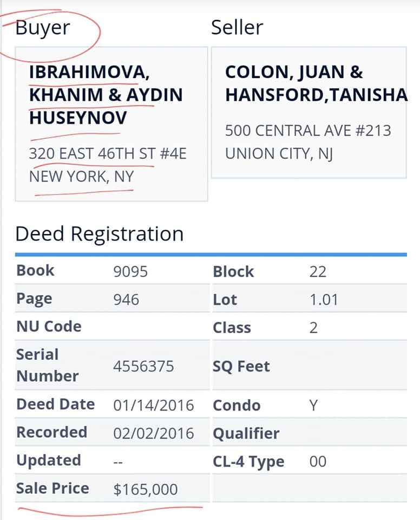Select the Book value 9095
Image resolution: width=420 pixels, height=520 pixels.
pyautogui.click(x=130, y=271)
